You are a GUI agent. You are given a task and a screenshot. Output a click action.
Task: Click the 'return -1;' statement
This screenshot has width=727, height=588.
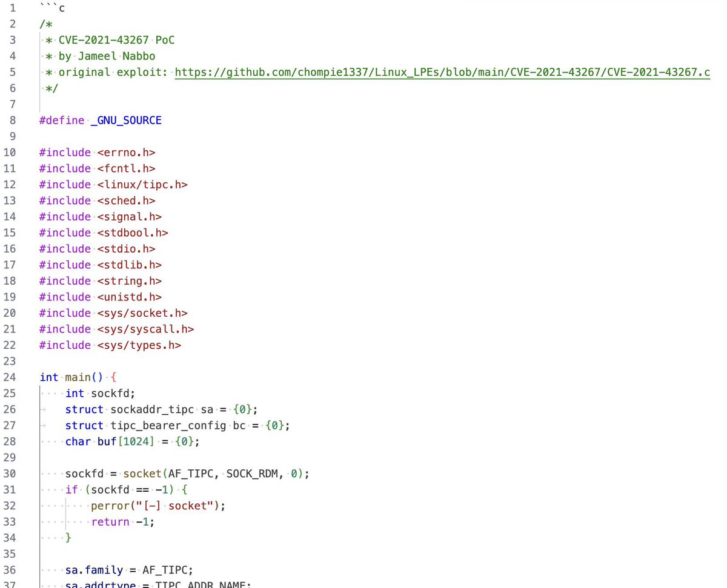point(123,521)
